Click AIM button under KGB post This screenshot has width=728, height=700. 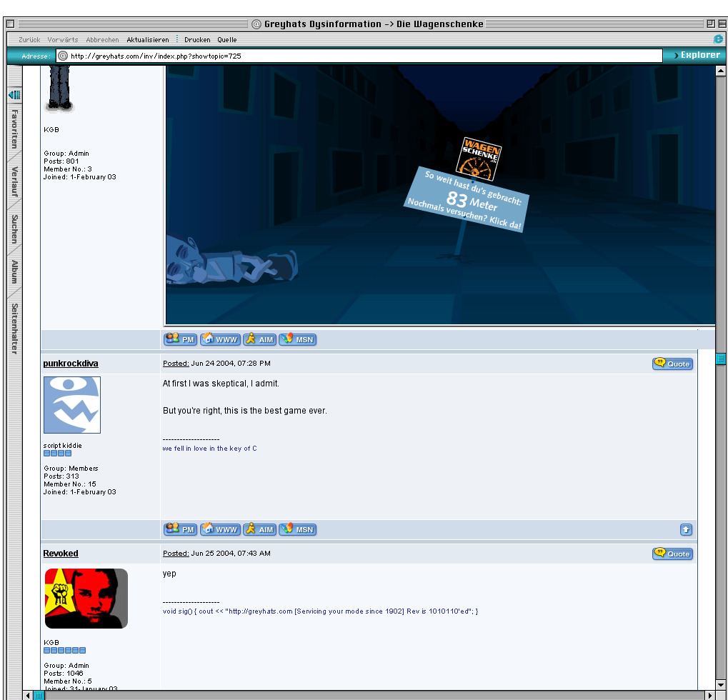pos(259,339)
